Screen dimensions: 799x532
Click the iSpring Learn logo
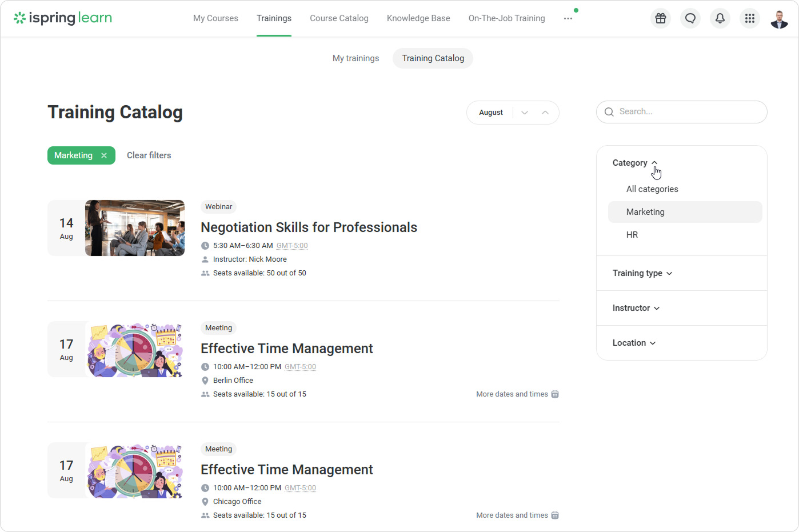coord(63,18)
